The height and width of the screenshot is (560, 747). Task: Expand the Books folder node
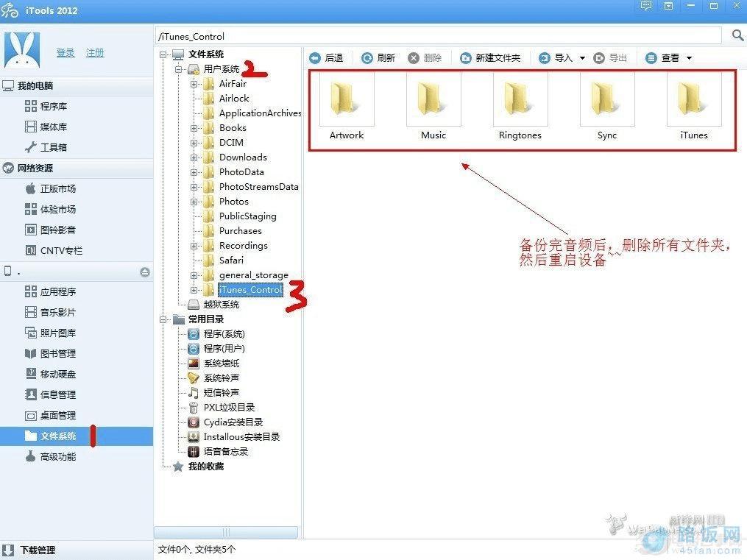click(194, 128)
